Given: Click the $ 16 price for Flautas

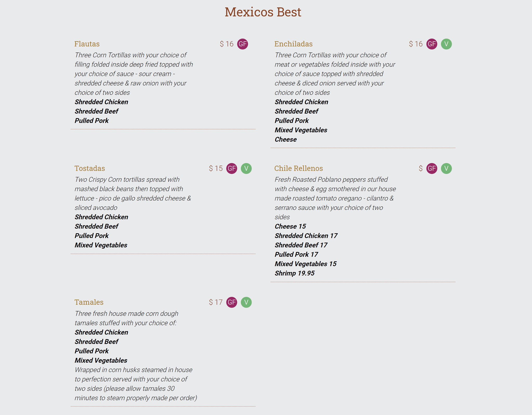Looking at the screenshot, I should (227, 44).
